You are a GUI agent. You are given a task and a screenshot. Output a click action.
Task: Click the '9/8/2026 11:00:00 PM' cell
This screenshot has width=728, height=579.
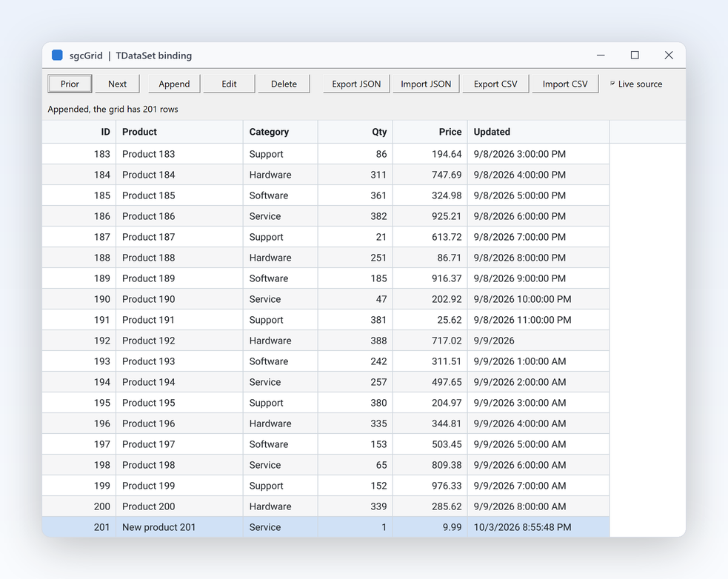pos(538,320)
